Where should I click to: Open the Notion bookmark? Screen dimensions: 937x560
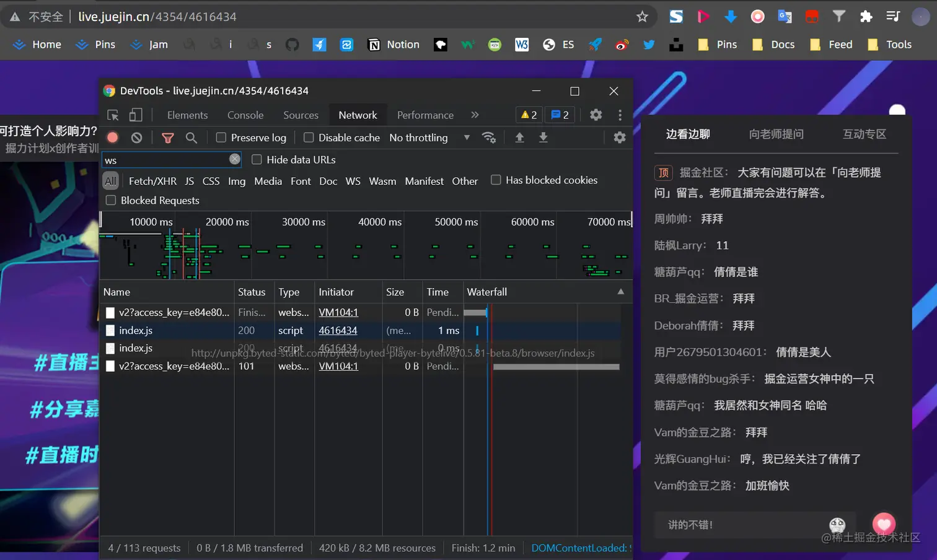tap(394, 45)
